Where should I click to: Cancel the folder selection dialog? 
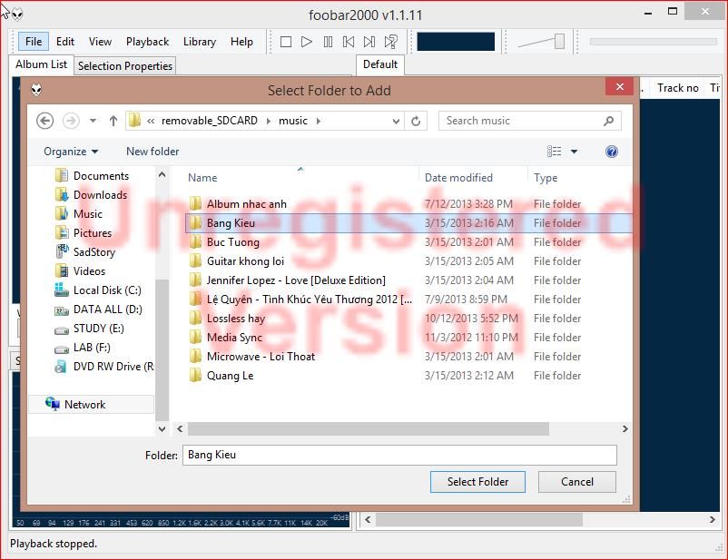577,482
